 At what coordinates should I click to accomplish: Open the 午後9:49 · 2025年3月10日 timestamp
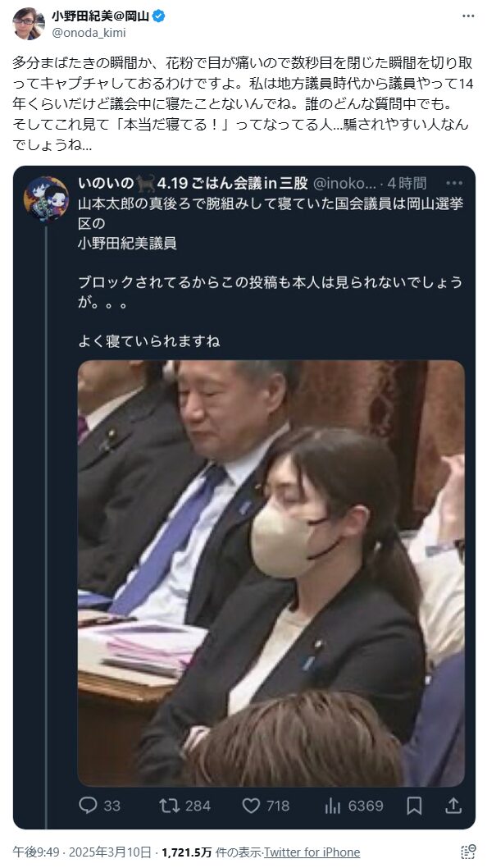(x=81, y=852)
